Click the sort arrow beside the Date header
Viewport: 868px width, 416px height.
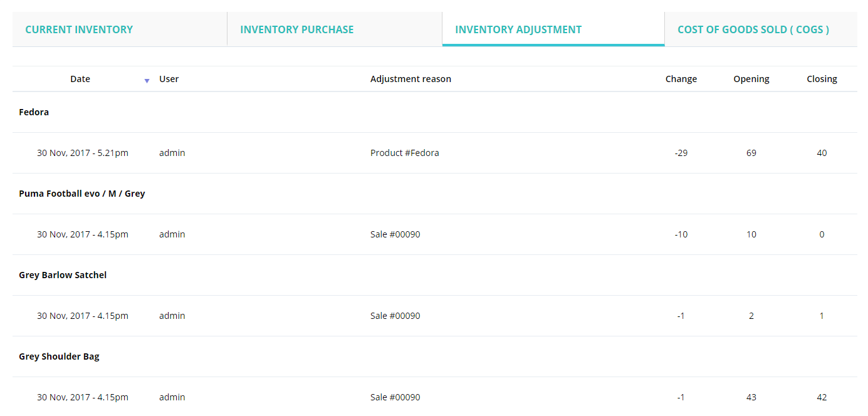[x=147, y=80]
